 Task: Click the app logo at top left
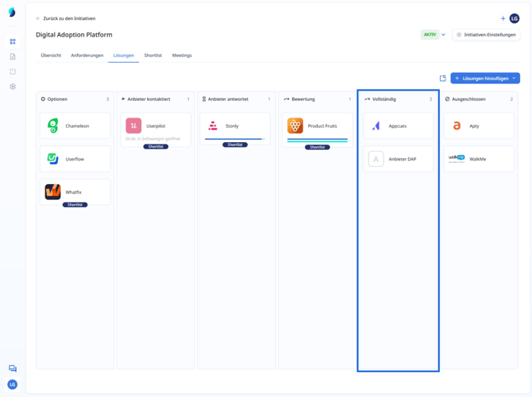click(12, 13)
